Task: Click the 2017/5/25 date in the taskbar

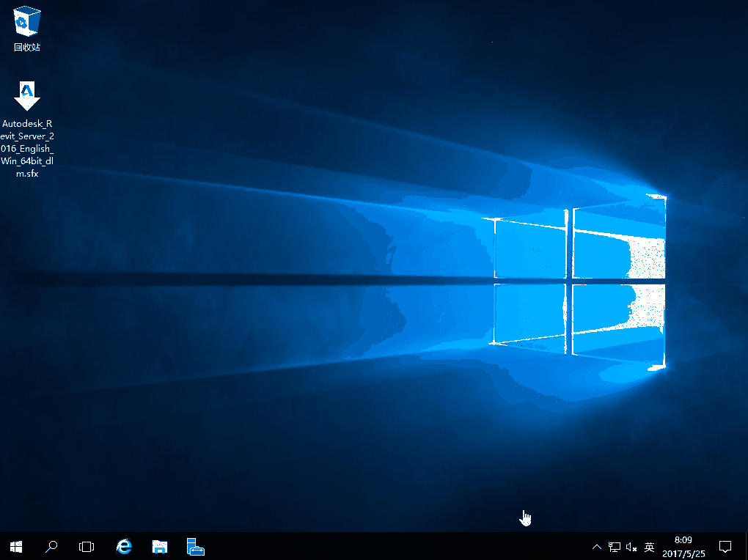Action: pyautogui.click(x=683, y=553)
